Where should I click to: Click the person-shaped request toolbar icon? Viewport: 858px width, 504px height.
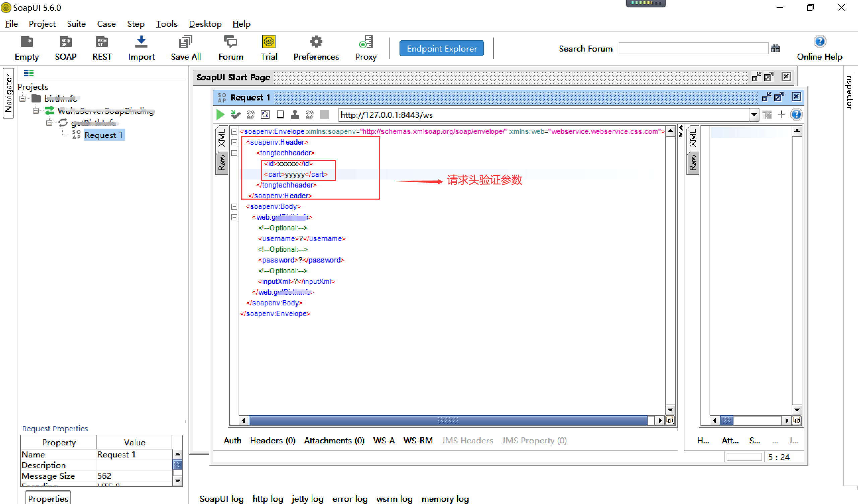tap(295, 115)
